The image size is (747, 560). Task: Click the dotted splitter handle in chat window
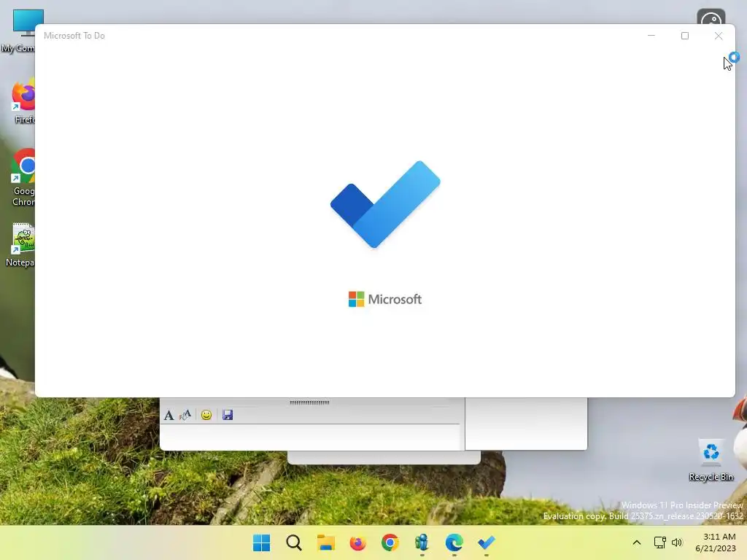pyautogui.click(x=309, y=402)
